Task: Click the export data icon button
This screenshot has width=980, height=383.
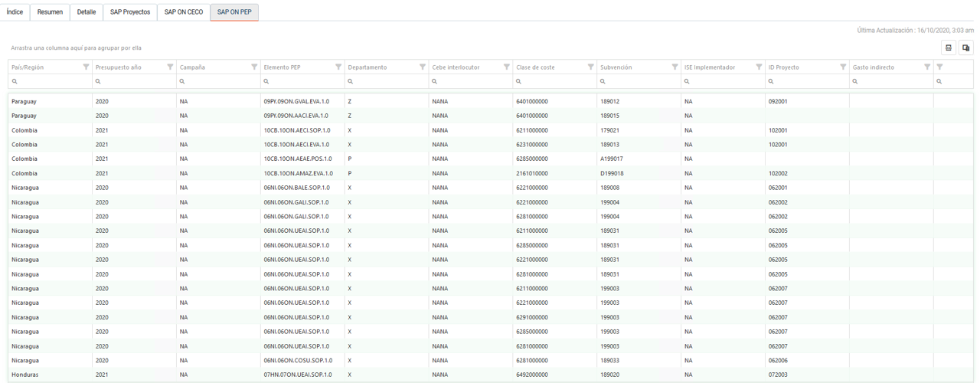Action: (949, 47)
